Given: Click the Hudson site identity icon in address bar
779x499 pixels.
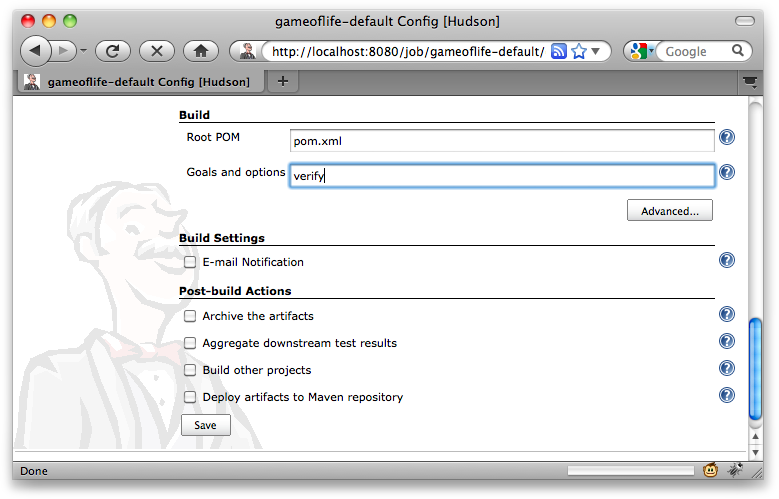Looking at the screenshot, I should [x=247, y=51].
